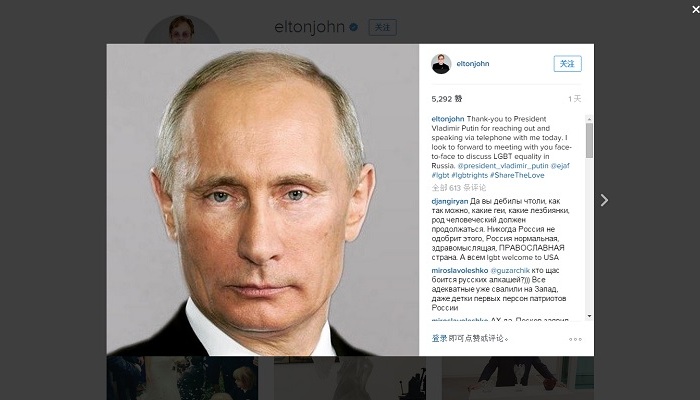
Task: Click the large profile avatar behind overlay
Action: (182, 30)
